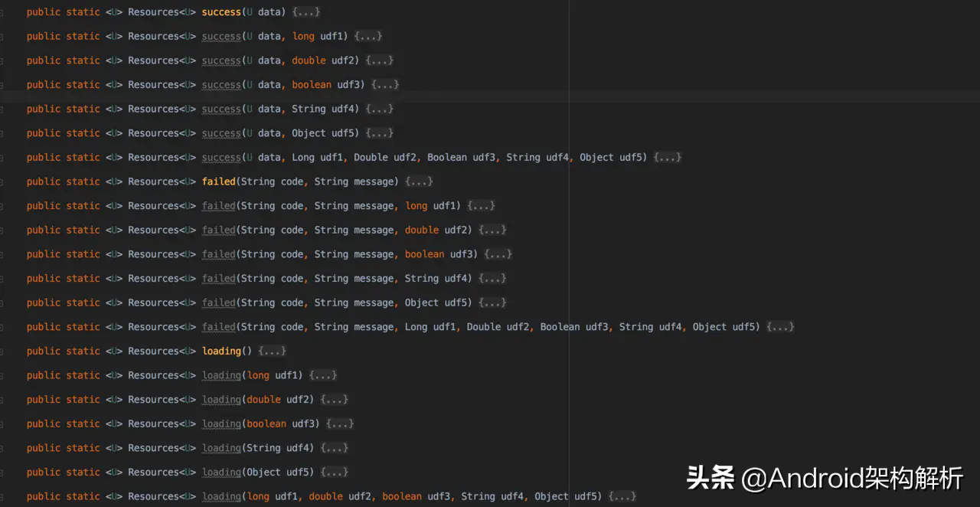Expand folded body of success(U data, Object udf5)

(x=380, y=133)
